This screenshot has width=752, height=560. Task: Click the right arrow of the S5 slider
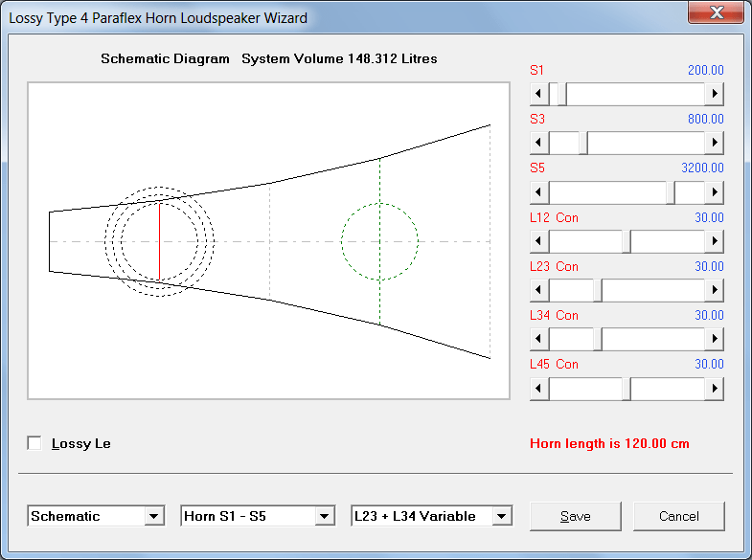click(x=714, y=192)
